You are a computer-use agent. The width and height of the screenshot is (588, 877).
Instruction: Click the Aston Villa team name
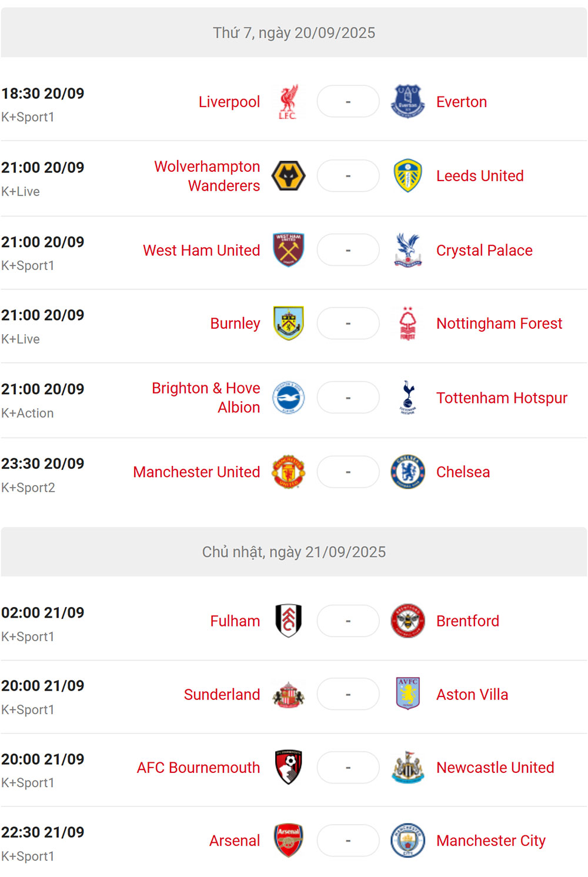[x=472, y=695]
